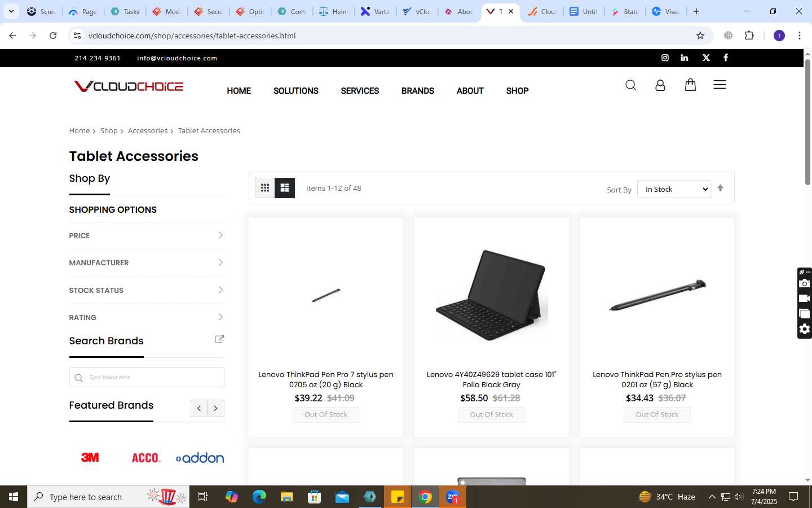Viewport: 812px width, 508px height.
Task: Open ABOUT menu item
Action: 470,91
